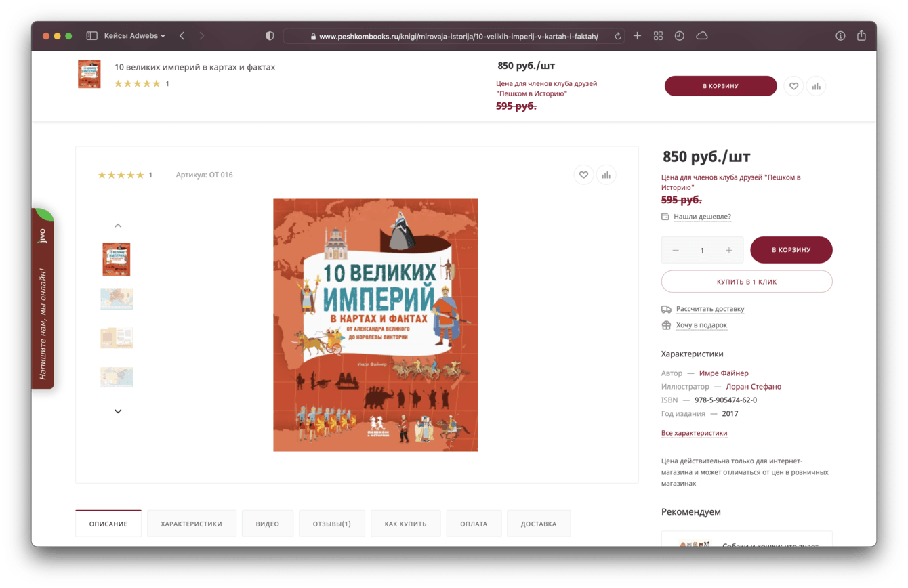Increase quantity with the plus button

click(729, 251)
